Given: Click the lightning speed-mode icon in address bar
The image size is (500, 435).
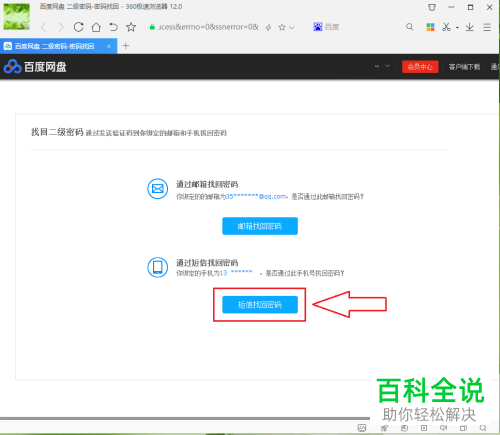Looking at the screenshot, I should (268, 27).
